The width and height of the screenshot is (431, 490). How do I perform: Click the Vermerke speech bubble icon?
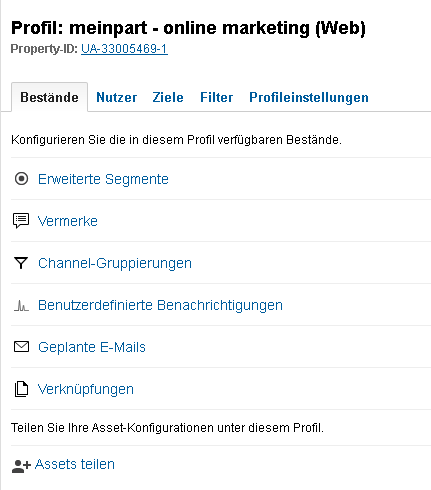21,221
